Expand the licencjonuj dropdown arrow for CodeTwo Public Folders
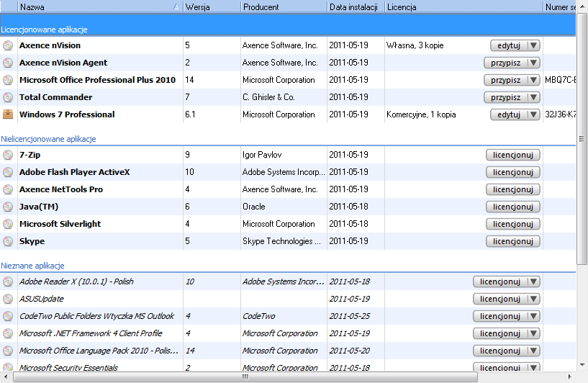The image size is (588, 383). pos(533,316)
